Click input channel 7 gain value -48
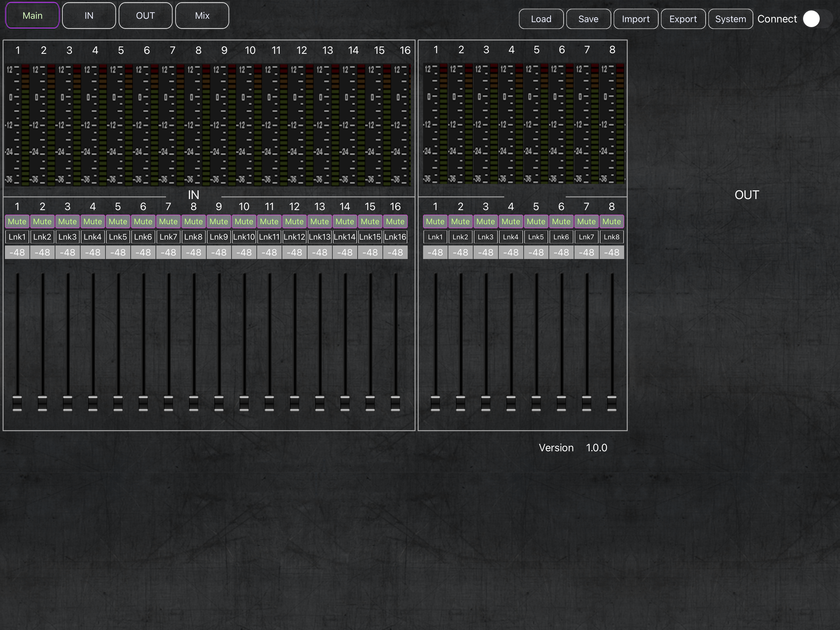The height and width of the screenshot is (630, 840). pyautogui.click(x=168, y=252)
